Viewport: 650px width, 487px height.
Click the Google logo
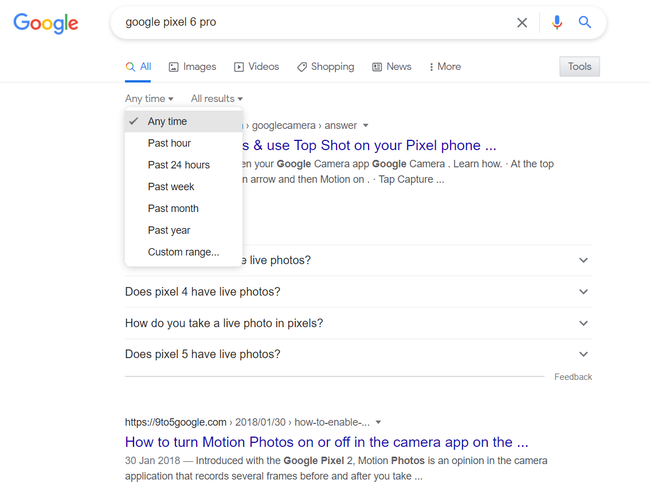(x=46, y=23)
